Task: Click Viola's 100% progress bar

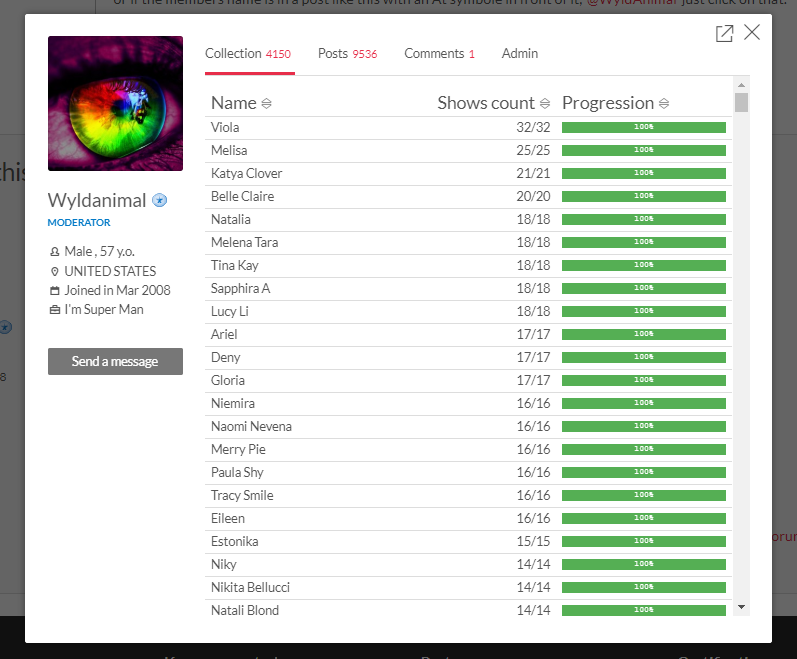Action: (643, 127)
